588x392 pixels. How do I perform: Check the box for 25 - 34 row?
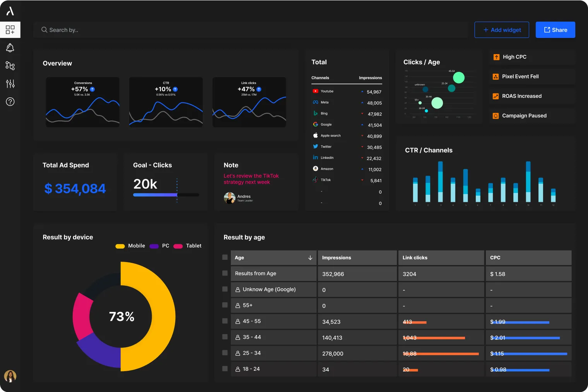point(225,353)
